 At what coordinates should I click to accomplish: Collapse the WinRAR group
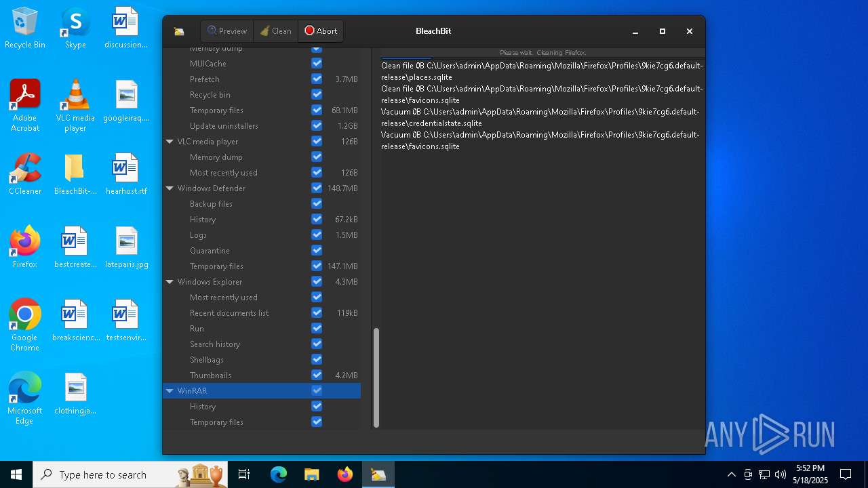[170, 391]
